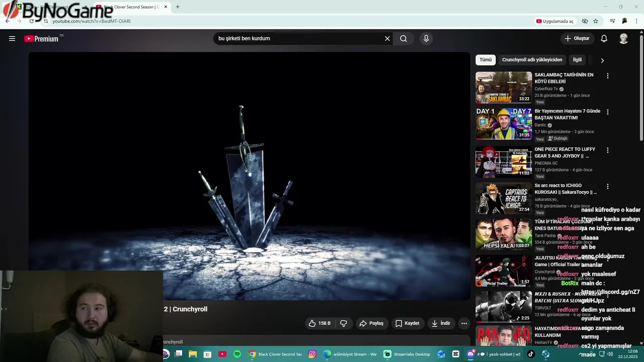Open the account avatar menu
644x362 pixels.
pyautogui.click(x=623, y=39)
